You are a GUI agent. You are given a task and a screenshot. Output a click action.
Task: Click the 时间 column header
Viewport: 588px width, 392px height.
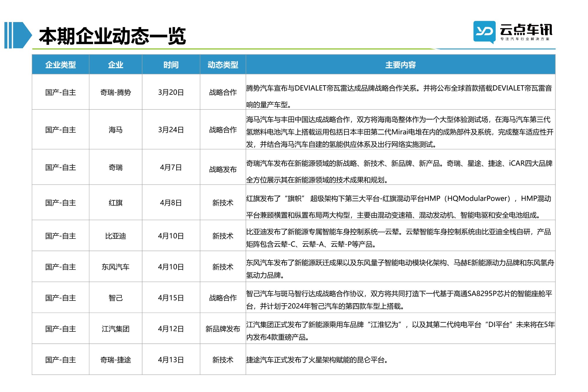tap(171, 65)
